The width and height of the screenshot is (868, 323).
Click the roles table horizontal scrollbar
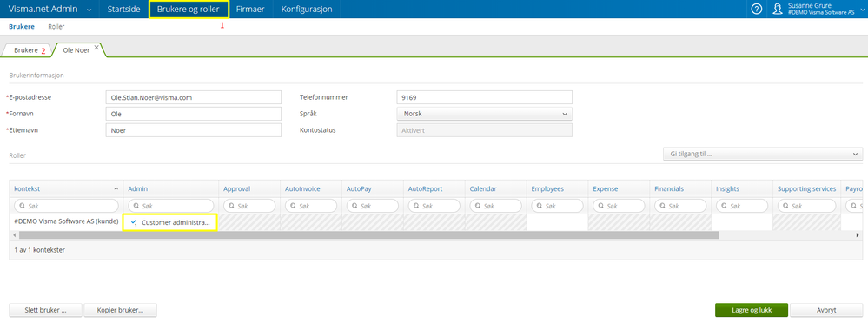368,235
